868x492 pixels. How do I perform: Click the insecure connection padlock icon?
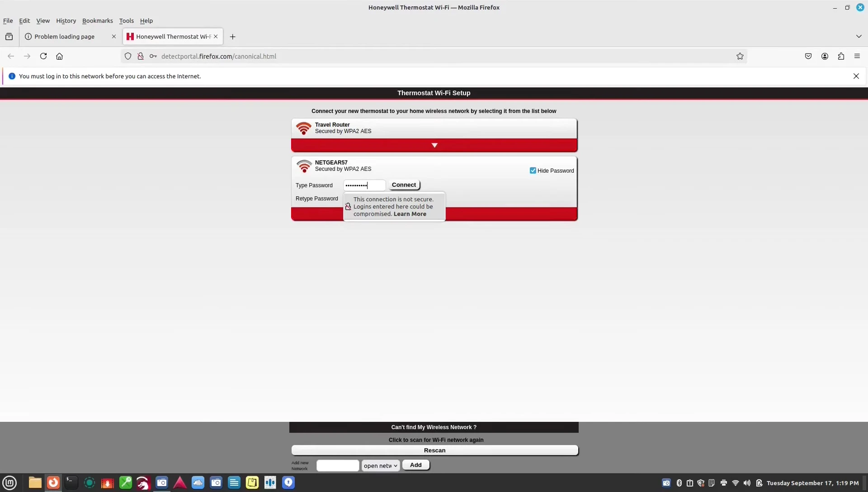tap(141, 56)
